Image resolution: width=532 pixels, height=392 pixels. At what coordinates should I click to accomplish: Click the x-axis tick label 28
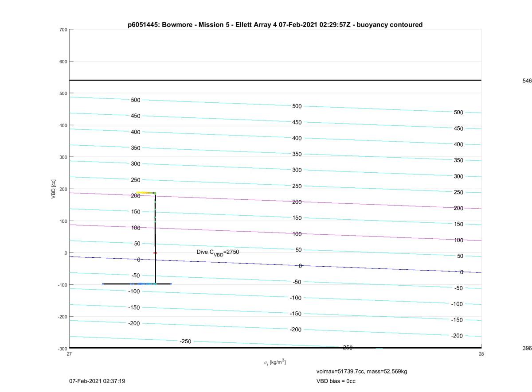click(481, 354)
